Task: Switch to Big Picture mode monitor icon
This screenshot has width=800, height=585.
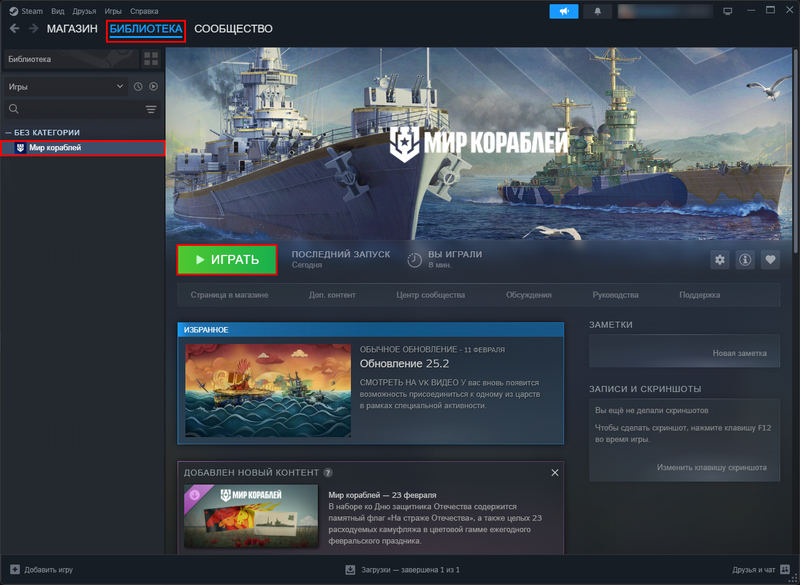Action: [x=728, y=11]
